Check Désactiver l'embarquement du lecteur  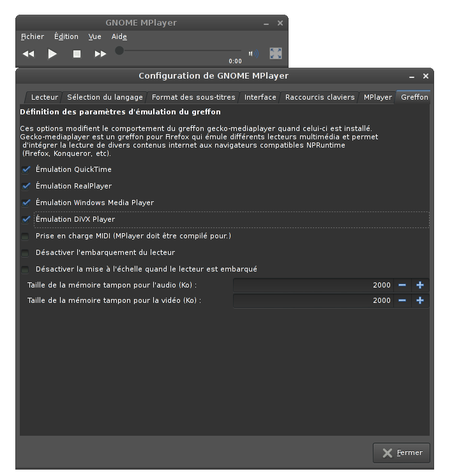coord(26,253)
